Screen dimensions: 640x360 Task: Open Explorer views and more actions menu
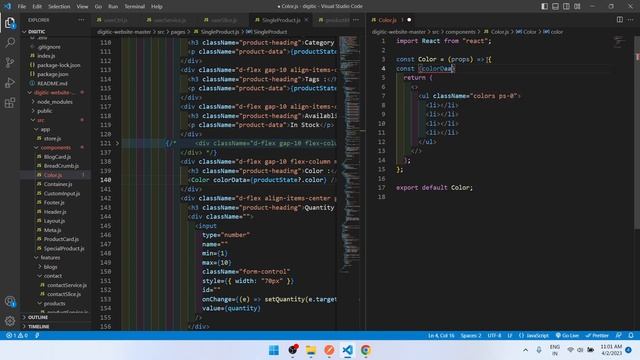click(82, 20)
